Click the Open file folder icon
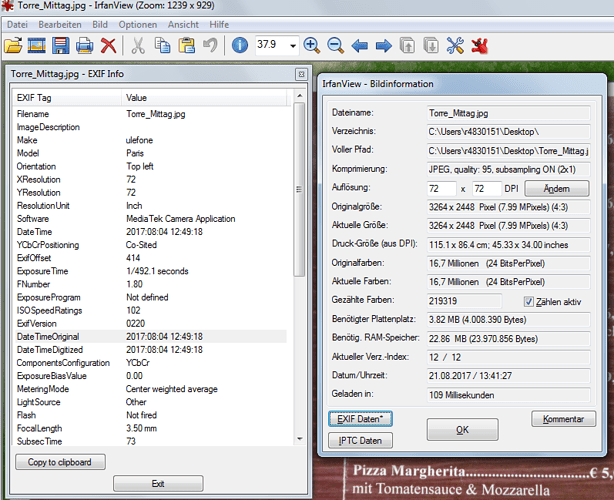This screenshot has height=500, width=614. point(13,46)
